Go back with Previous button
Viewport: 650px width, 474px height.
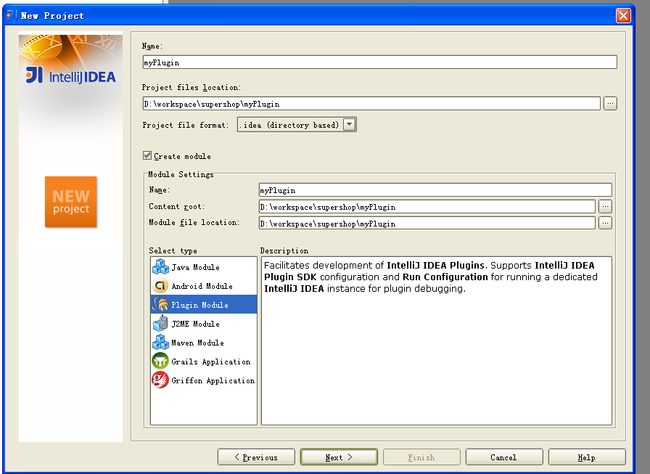pos(256,457)
